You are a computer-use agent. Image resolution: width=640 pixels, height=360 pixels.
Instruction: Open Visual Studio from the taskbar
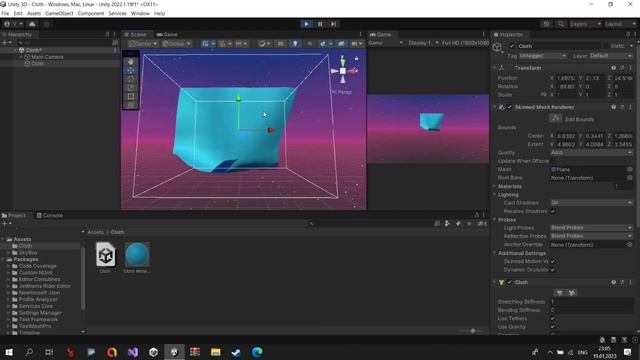133,352
